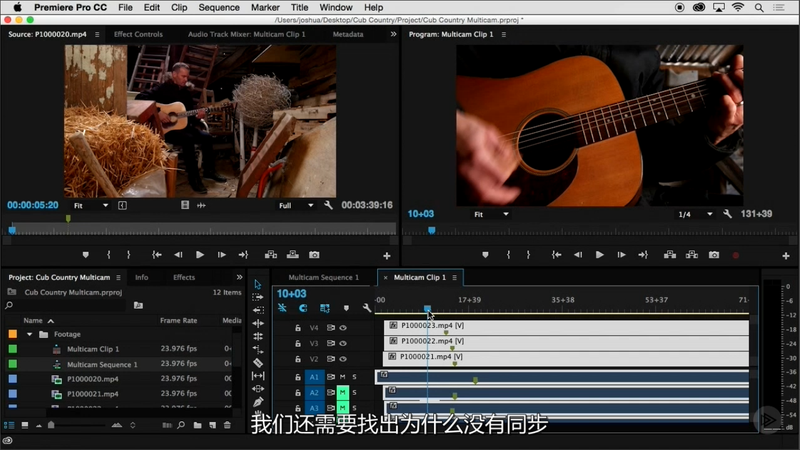Unmute track A2 mute button
This screenshot has width=800, height=450.
coord(342,393)
